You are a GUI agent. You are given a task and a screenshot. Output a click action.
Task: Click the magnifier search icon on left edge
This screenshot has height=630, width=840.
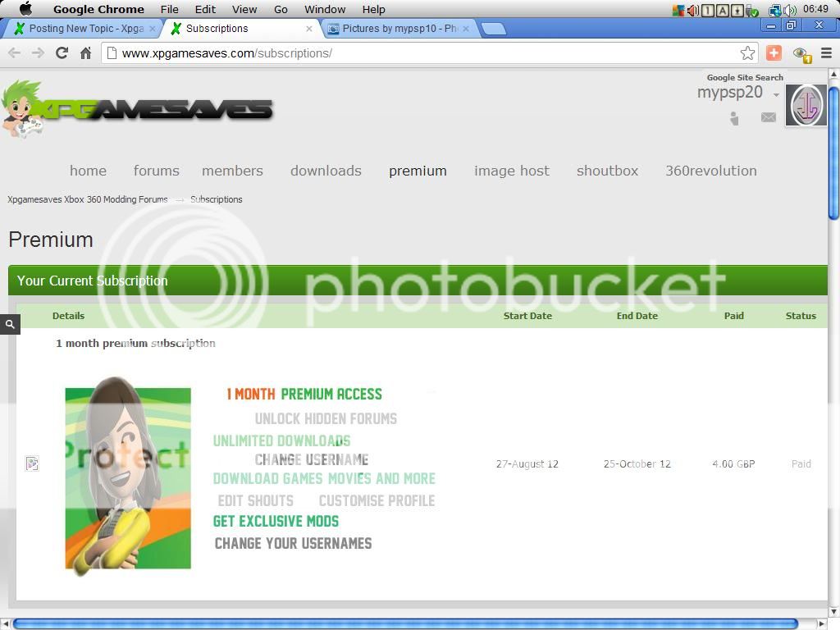click(10, 324)
